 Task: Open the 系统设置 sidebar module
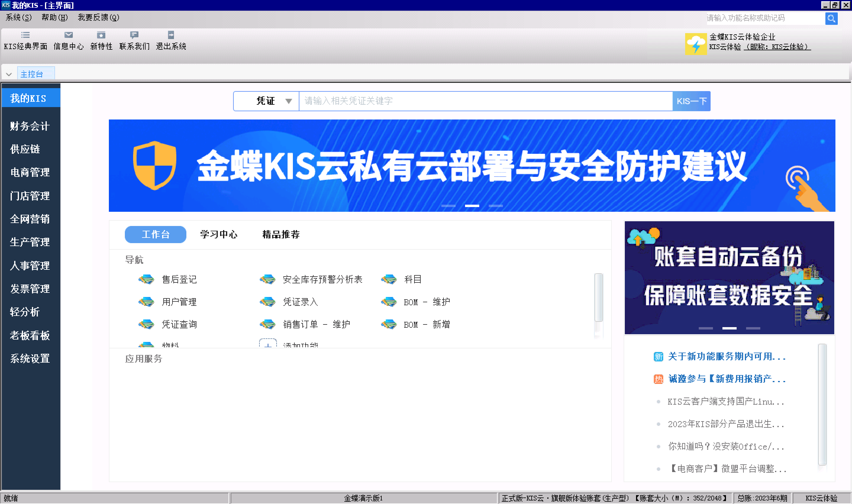(30, 358)
